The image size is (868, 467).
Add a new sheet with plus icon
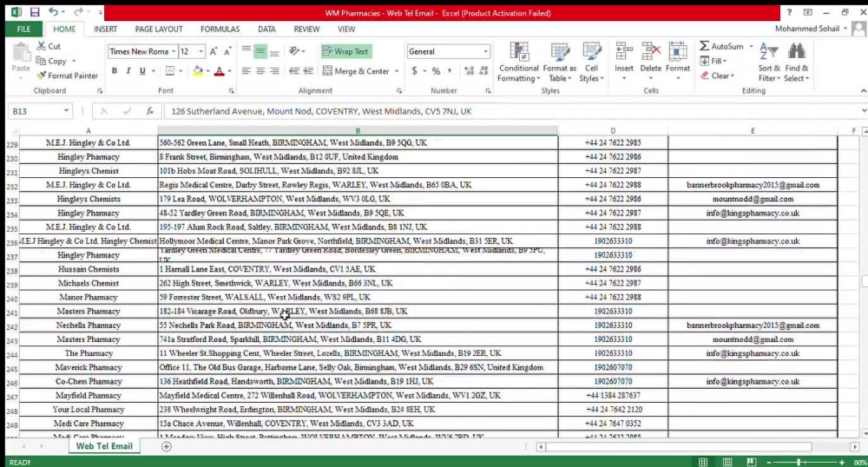166,446
